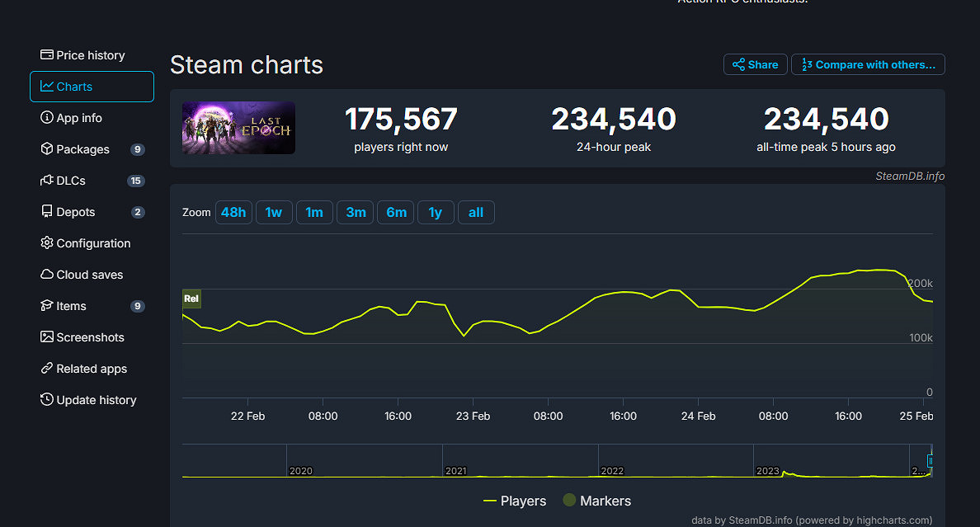The image size is (980, 527).
Task: Visit the SteamDB.info link
Action: coord(911,176)
